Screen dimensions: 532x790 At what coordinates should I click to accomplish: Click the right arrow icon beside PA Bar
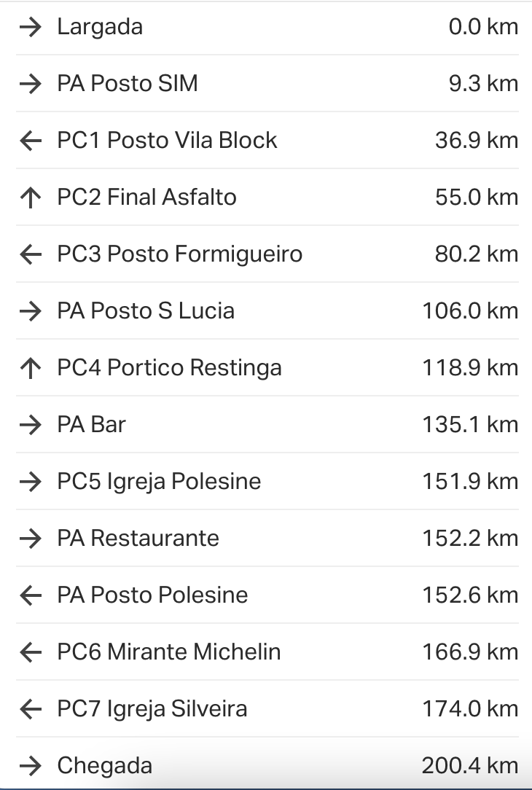30,425
